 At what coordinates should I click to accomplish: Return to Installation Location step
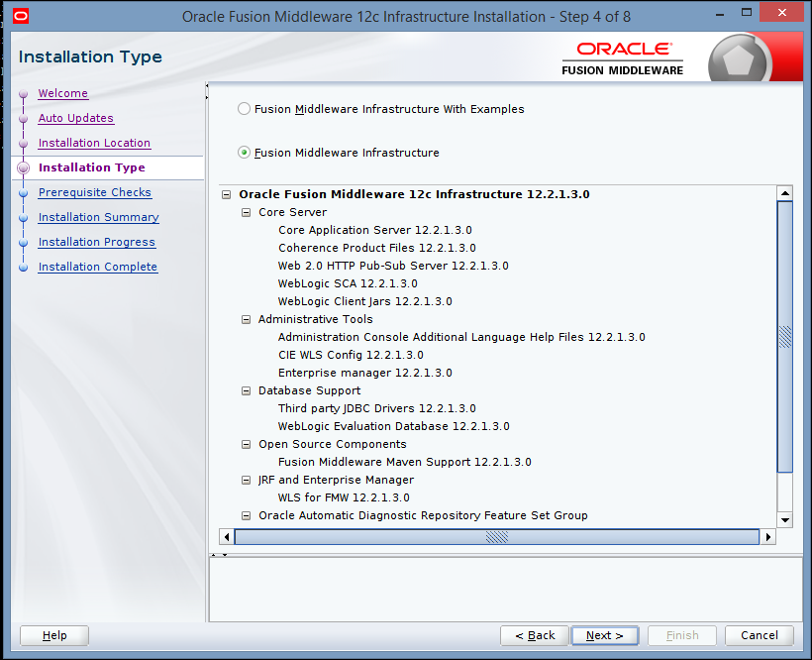click(94, 143)
